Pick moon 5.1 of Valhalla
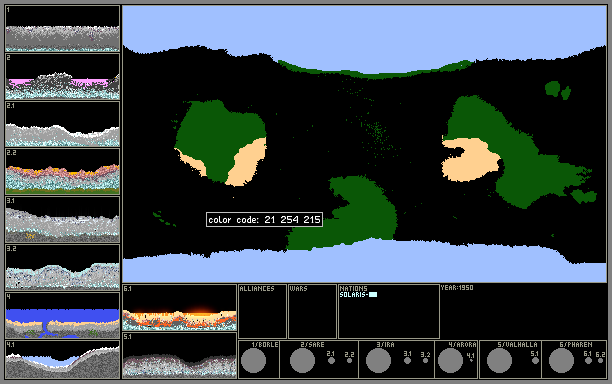The image size is (612, 384). (x=536, y=361)
